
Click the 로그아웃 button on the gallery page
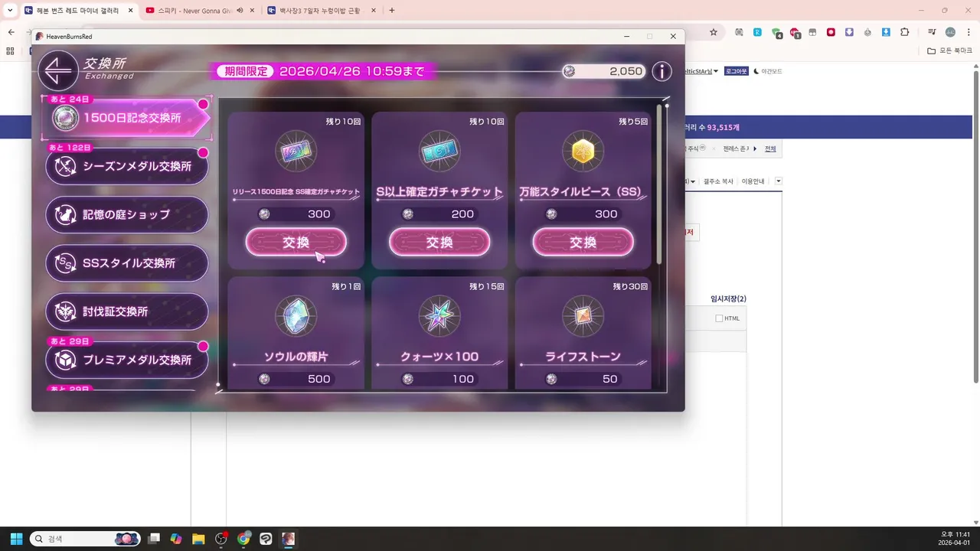click(x=735, y=71)
